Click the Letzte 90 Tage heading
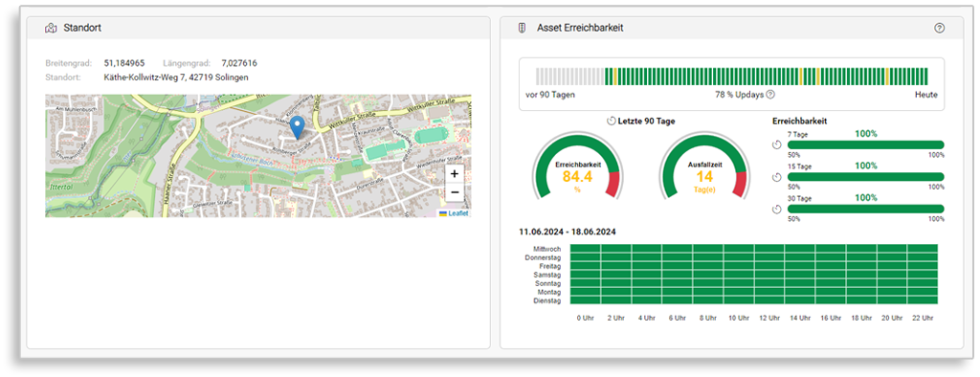 (646, 121)
